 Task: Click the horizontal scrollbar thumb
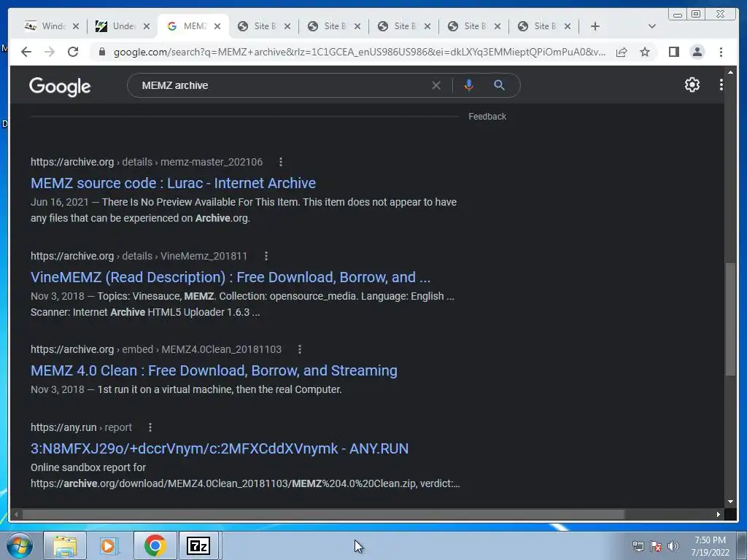click(324, 514)
